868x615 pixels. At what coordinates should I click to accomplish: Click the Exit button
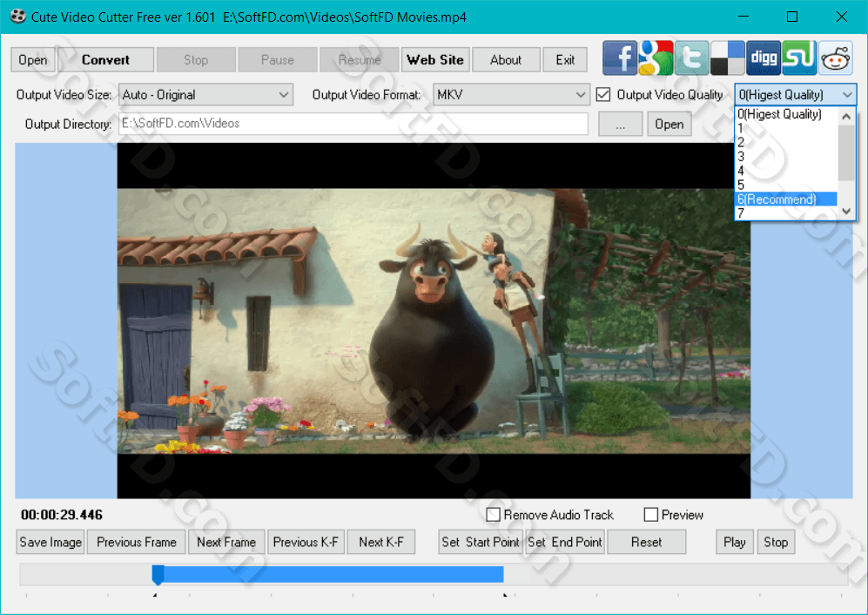click(565, 60)
